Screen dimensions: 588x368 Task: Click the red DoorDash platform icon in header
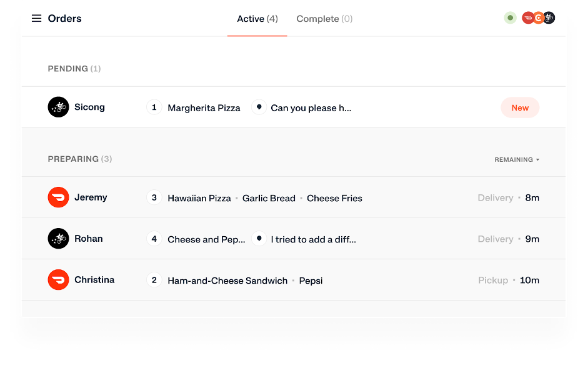[x=528, y=18]
